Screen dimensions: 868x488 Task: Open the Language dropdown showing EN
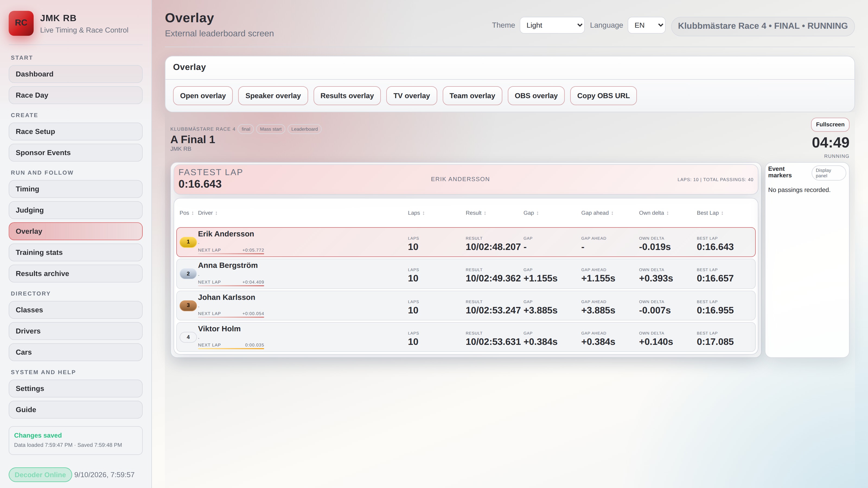pyautogui.click(x=646, y=25)
